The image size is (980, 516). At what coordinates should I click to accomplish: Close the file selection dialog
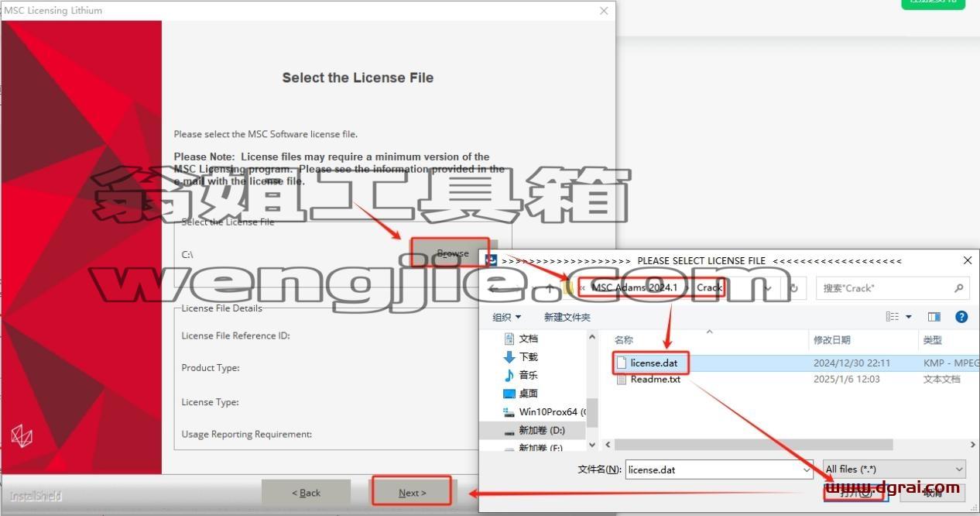tap(967, 260)
